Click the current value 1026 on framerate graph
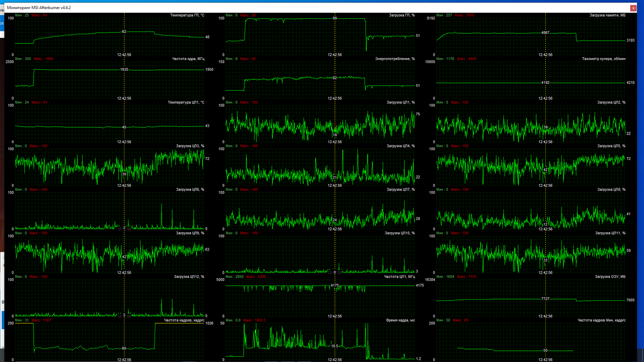 point(209,323)
